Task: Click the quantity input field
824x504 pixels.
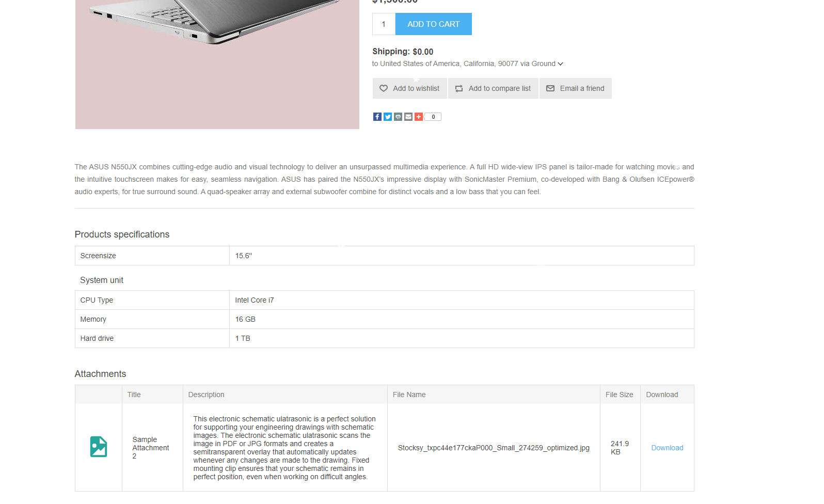Action: pyautogui.click(x=384, y=24)
